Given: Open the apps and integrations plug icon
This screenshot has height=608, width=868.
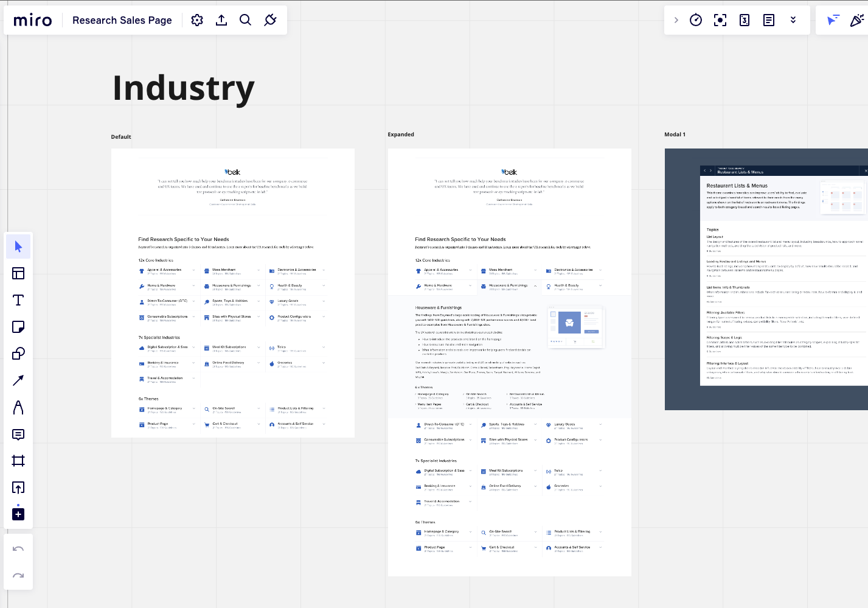Looking at the screenshot, I should [270, 20].
